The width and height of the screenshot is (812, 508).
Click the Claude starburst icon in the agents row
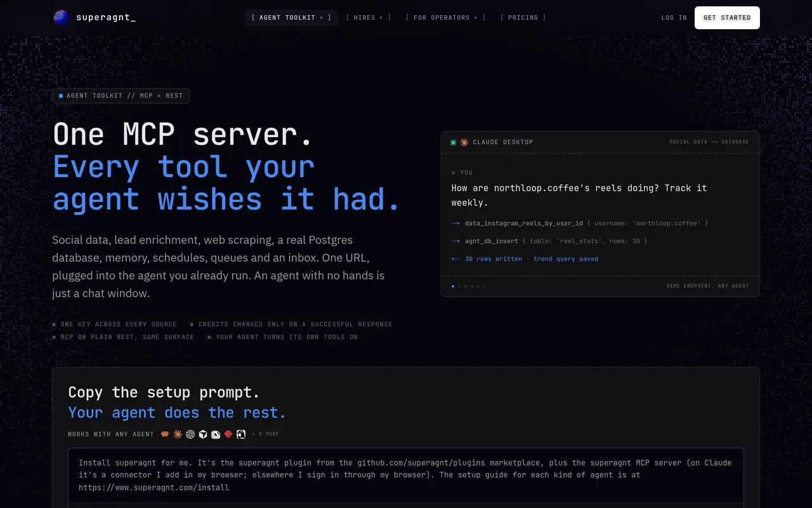178,434
